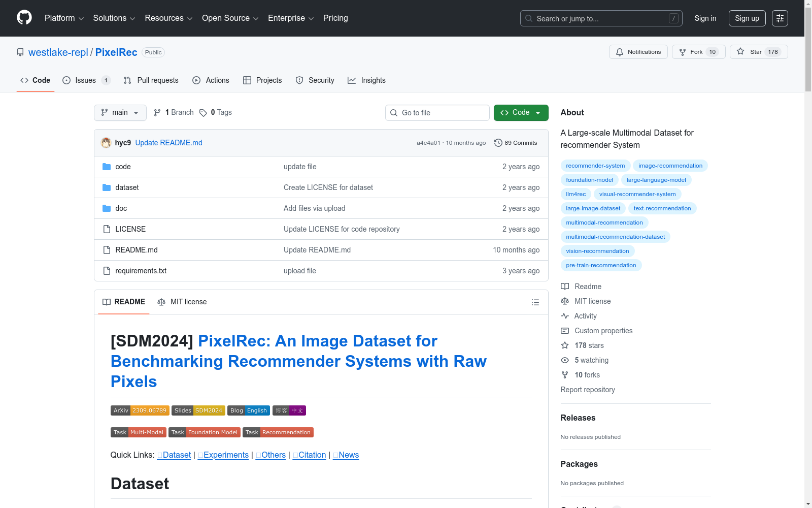Image resolution: width=812 pixels, height=508 pixels.
Task: Click the foundation-model topic tag
Action: click(589, 180)
